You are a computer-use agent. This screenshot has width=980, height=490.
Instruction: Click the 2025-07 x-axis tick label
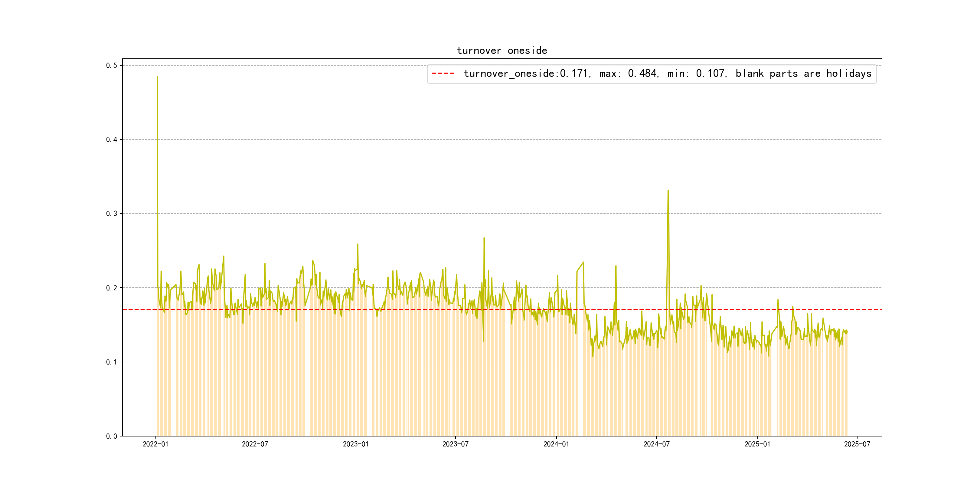[x=857, y=444]
